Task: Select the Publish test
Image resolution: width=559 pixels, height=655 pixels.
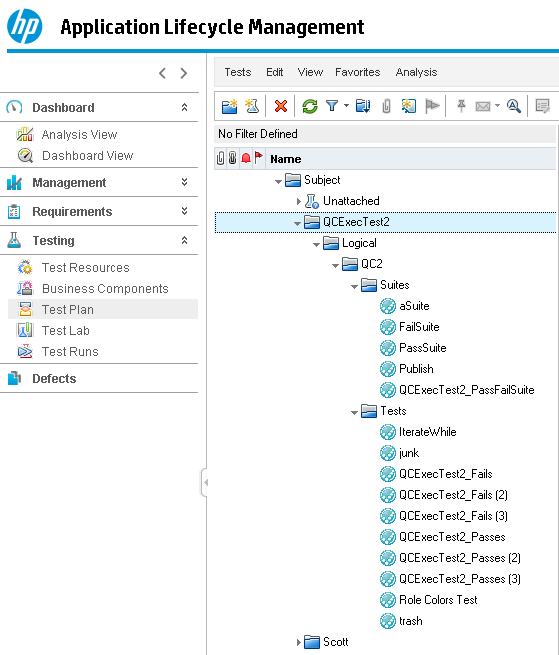Action: pyautogui.click(x=416, y=369)
